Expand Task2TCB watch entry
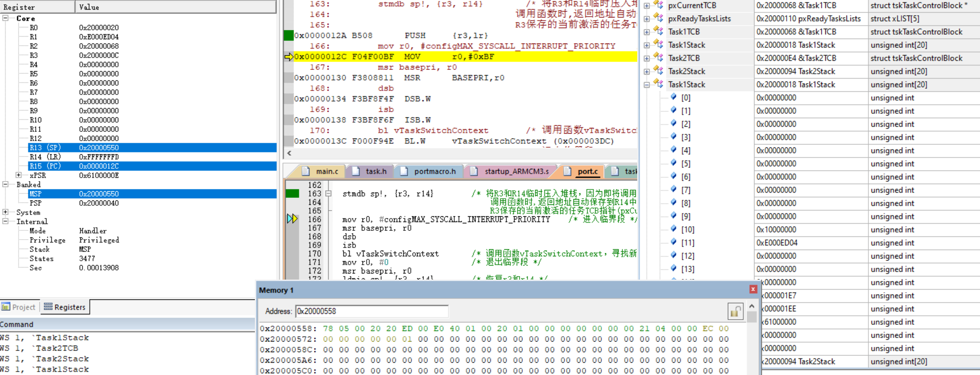Viewport: 980px width, 375px height. (646, 58)
